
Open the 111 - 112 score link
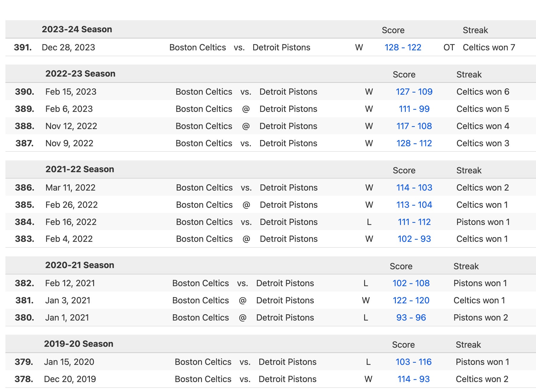(x=414, y=222)
